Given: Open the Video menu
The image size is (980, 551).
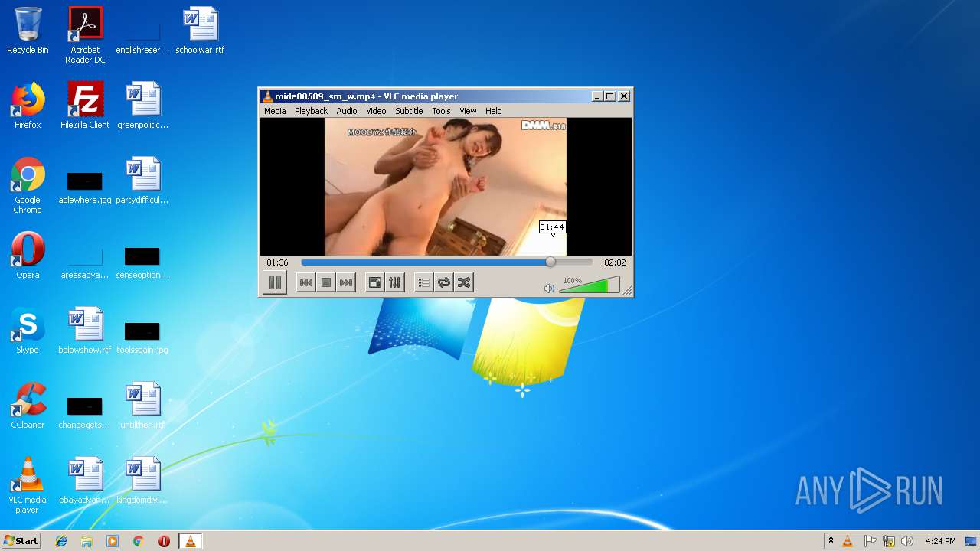Looking at the screenshot, I should click(x=376, y=111).
